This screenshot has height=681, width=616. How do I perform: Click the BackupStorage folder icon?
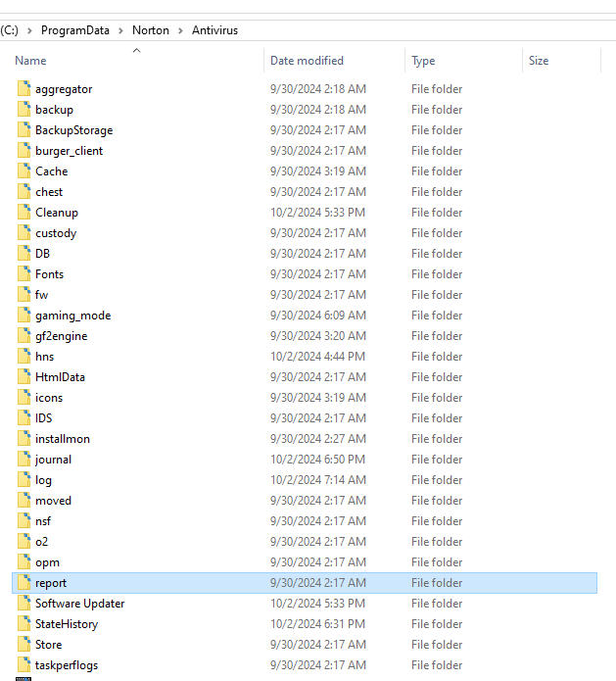[24, 129]
